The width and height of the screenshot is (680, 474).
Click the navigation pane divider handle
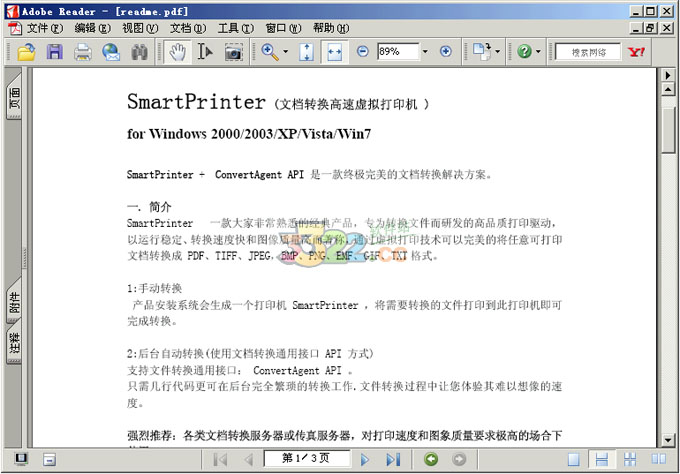(25, 258)
